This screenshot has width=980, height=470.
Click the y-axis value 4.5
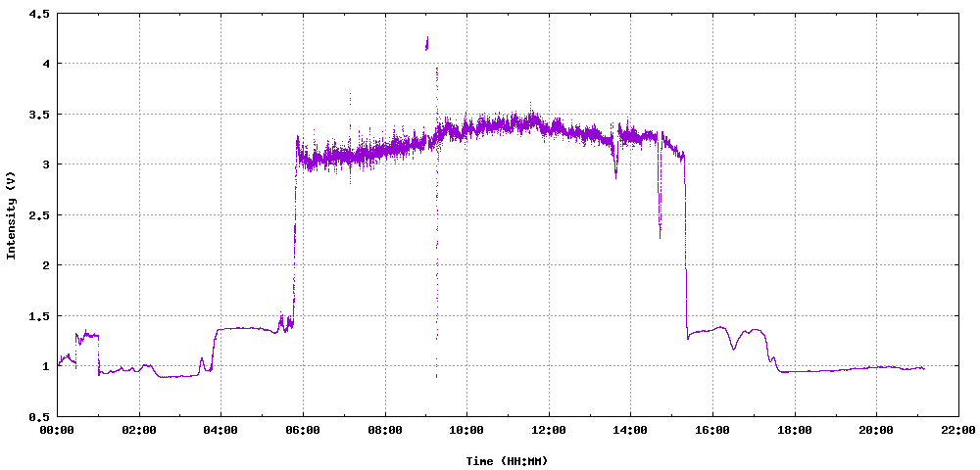[x=40, y=13]
